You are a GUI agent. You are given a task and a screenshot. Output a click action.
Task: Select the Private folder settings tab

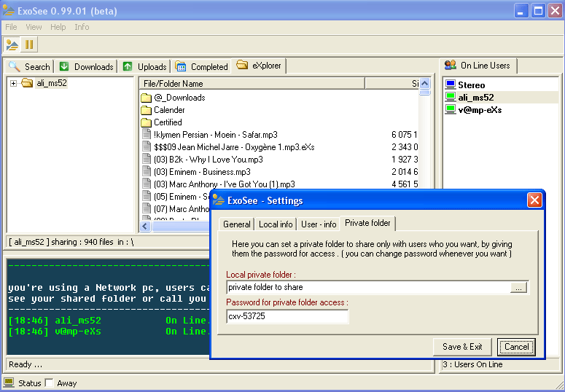367,223
